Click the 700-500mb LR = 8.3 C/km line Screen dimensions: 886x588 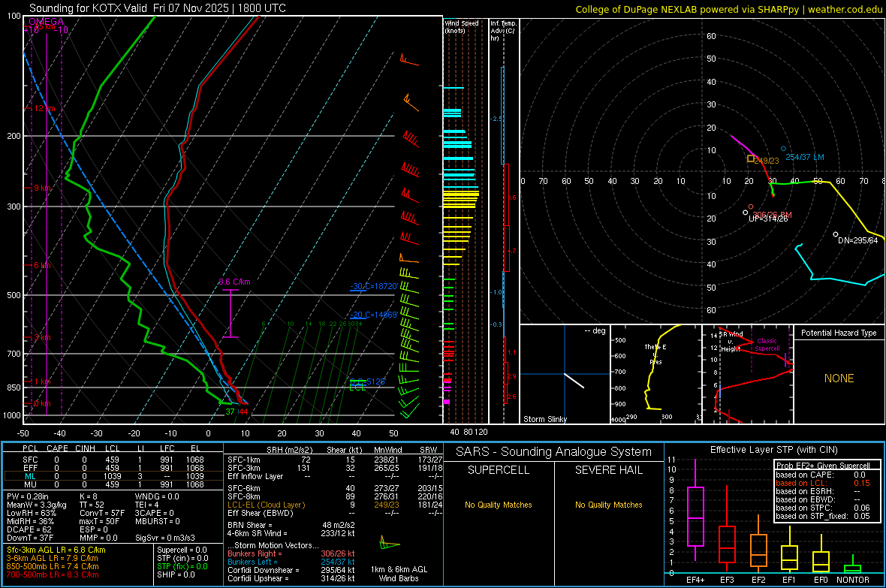pos(53,574)
